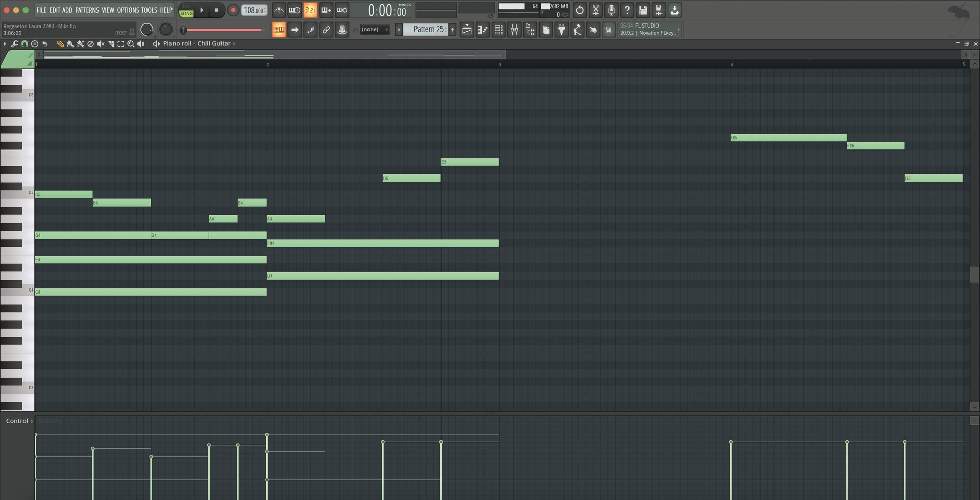Select the mute tool in piano roll
Screen dimensions: 980x500
(101, 44)
